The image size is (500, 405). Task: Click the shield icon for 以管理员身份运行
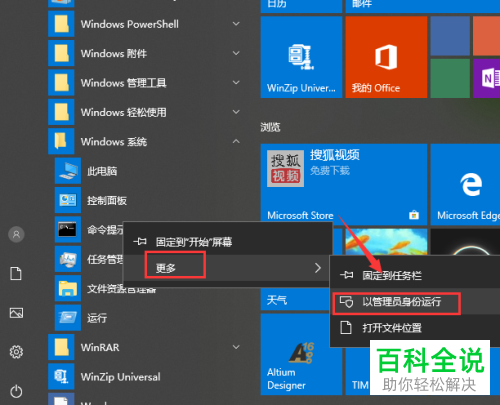[346, 302]
